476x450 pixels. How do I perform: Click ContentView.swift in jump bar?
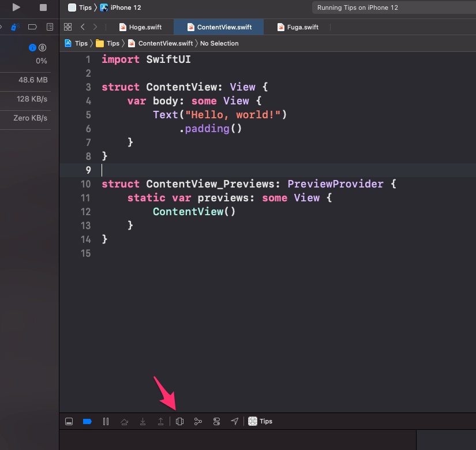click(x=160, y=43)
